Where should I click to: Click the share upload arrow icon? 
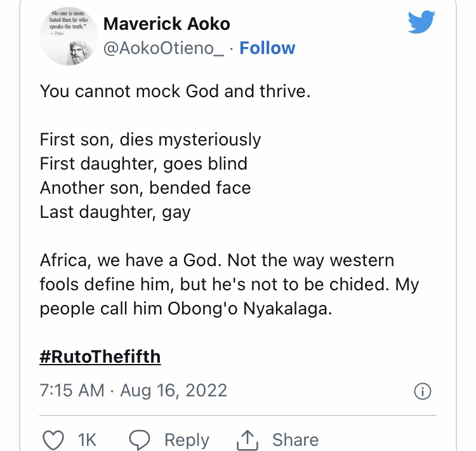(248, 440)
